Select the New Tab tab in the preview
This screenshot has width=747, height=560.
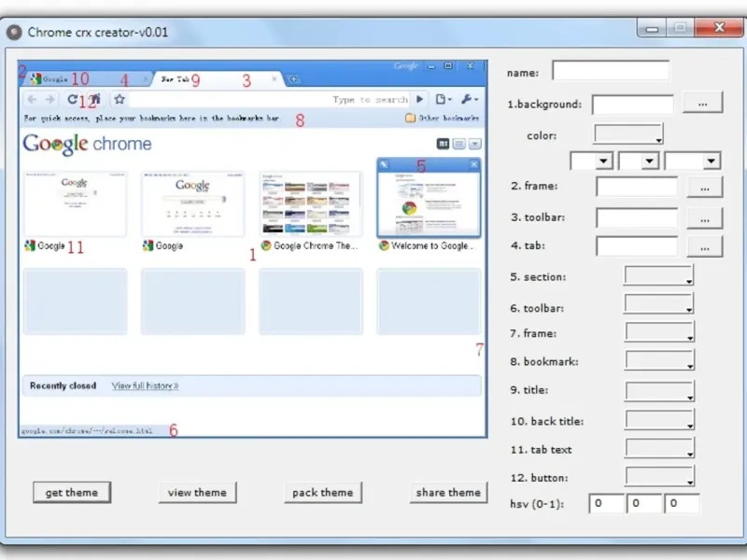[218, 78]
